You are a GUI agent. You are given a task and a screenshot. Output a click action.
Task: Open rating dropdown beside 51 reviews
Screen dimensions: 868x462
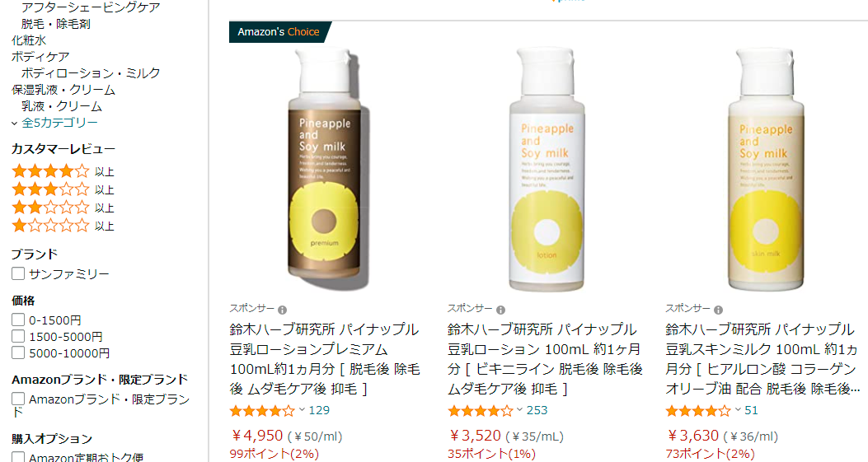click(738, 410)
